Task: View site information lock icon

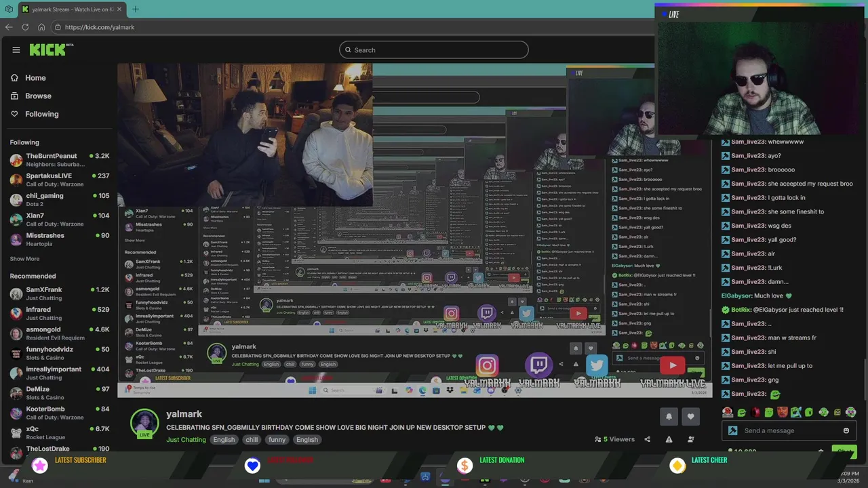Action: point(58,27)
